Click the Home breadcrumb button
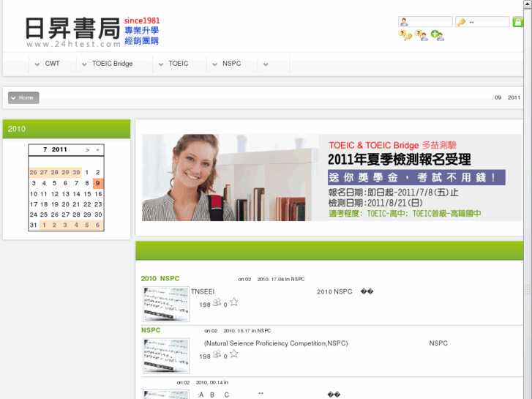The width and height of the screenshot is (532, 399). click(23, 98)
